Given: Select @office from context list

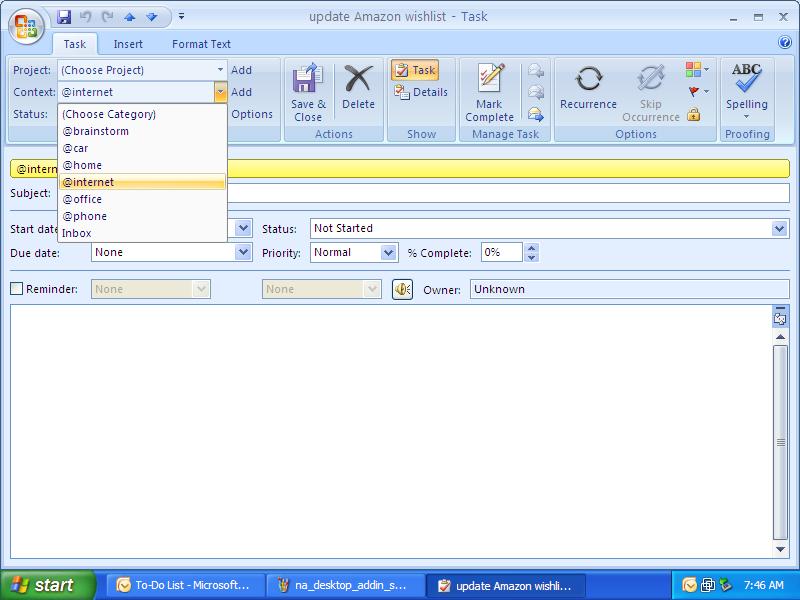Looking at the screenshot, I should click(x=142, y=199).
